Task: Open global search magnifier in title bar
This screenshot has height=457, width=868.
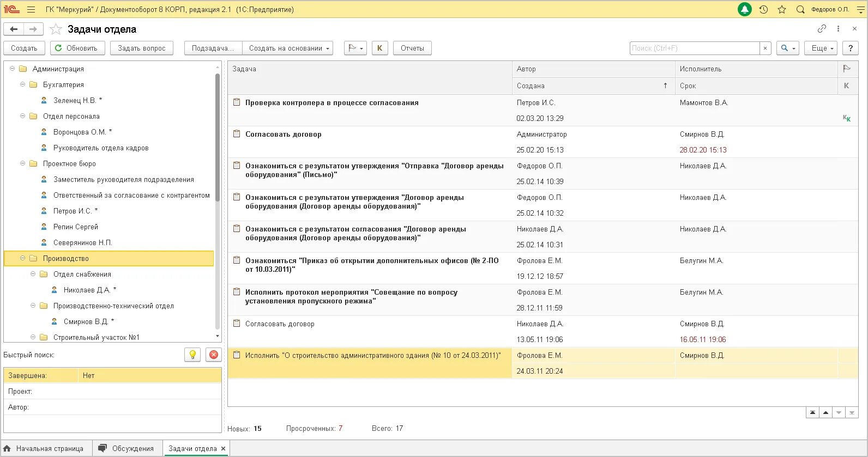Action: point(800,9)
